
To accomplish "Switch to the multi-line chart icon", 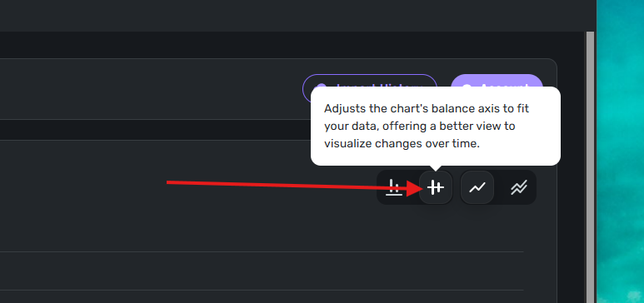I will pyautogui.click(x=519, y=187).
